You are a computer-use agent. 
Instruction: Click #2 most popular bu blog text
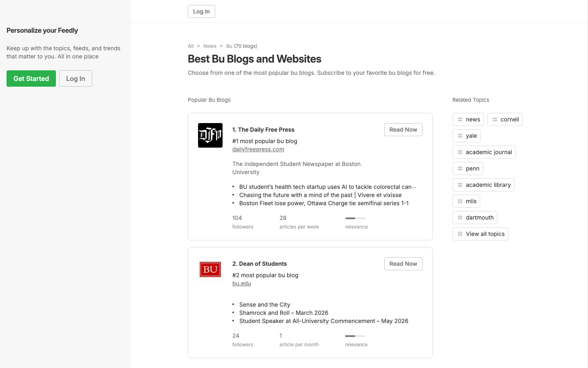click(x=265, y=275)
